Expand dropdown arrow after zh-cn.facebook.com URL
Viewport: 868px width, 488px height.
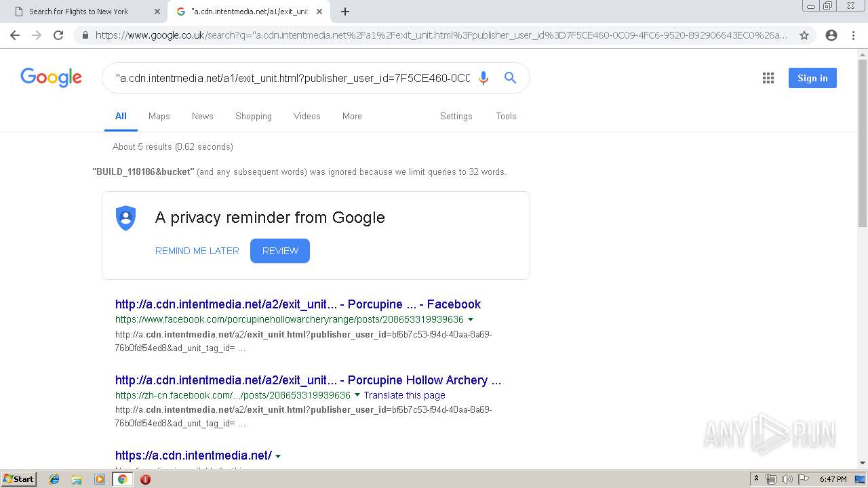pos(357,395)
